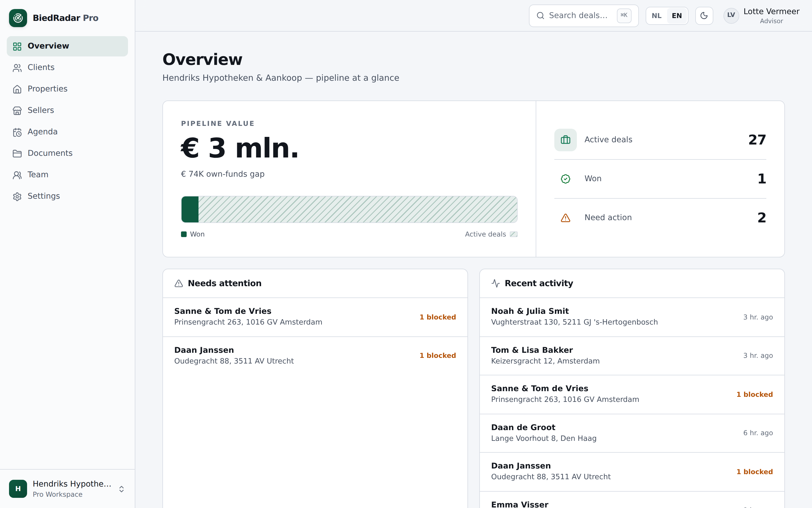Screen dimensions: 812x508
Task: Open Noah & Julia Smit activity
Action: click(632, 317)
